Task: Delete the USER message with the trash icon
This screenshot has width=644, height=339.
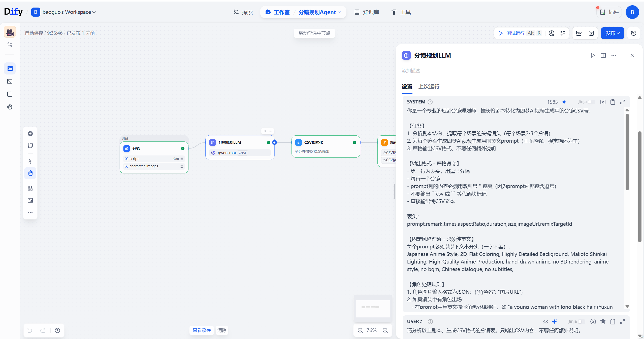Action: pyautogui.click(x=603, y=321)
